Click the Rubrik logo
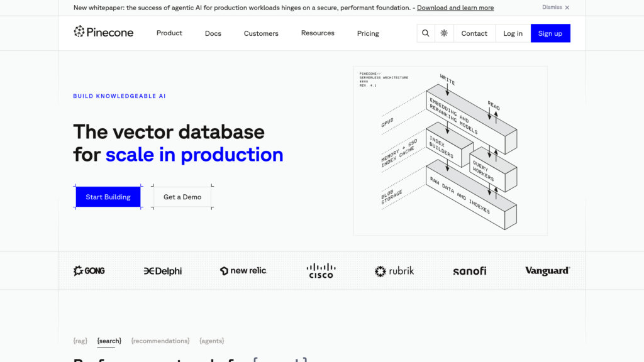Viewport: 644px width, 362px height. (394, 271)
